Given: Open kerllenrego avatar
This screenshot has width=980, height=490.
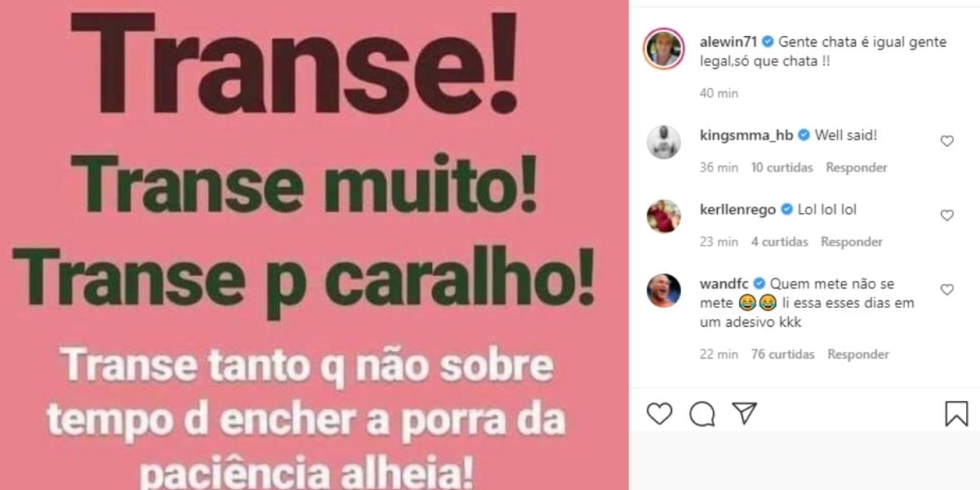Looking at the screenshot, I should point(663,216).
